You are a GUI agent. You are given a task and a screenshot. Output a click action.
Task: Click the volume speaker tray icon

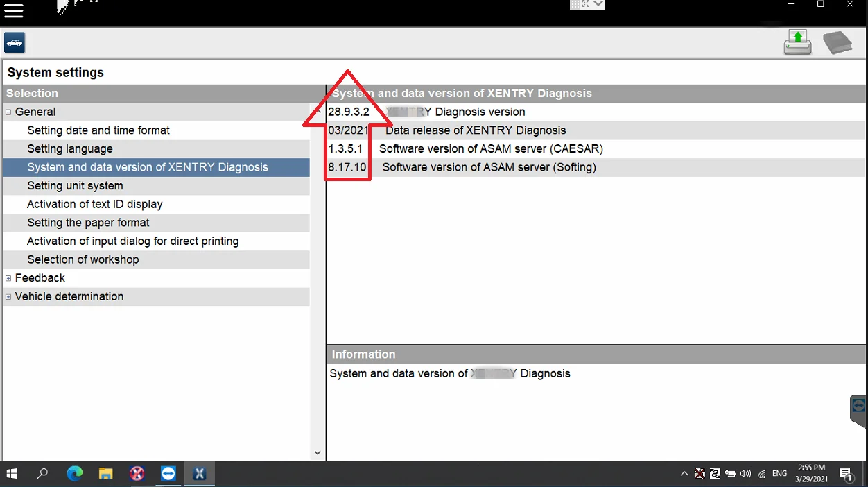coord(746,474)
